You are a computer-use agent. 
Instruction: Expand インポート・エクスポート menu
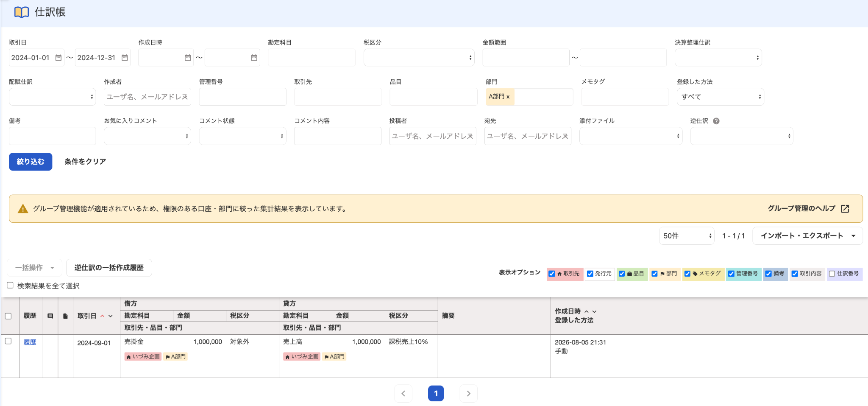pos(807,236)
